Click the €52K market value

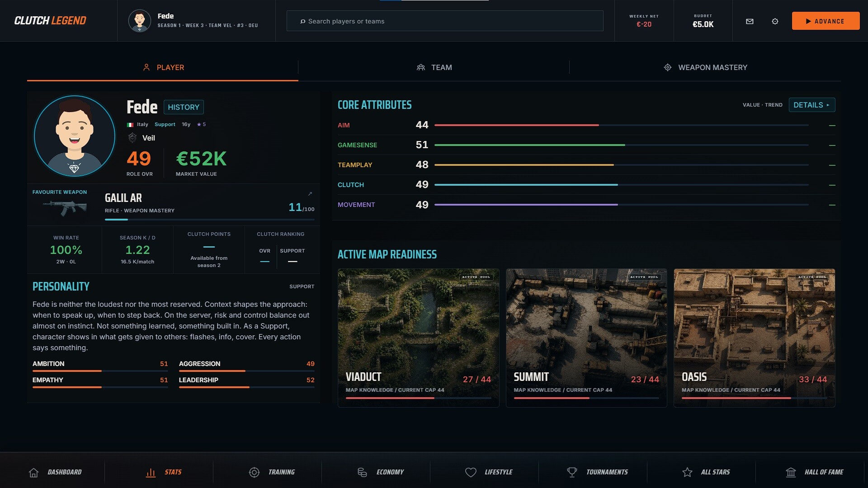[x=201, y=159]
